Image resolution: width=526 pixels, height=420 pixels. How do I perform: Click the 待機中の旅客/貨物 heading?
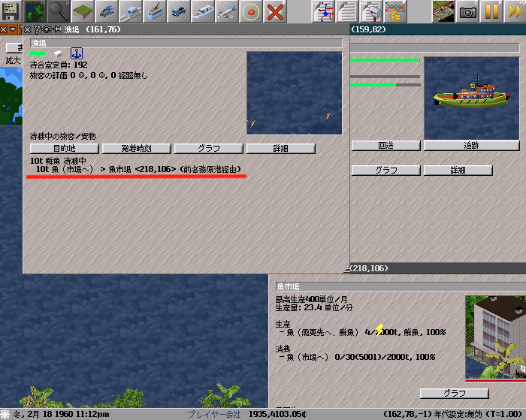pyautogui.click(x=62, y=136)
